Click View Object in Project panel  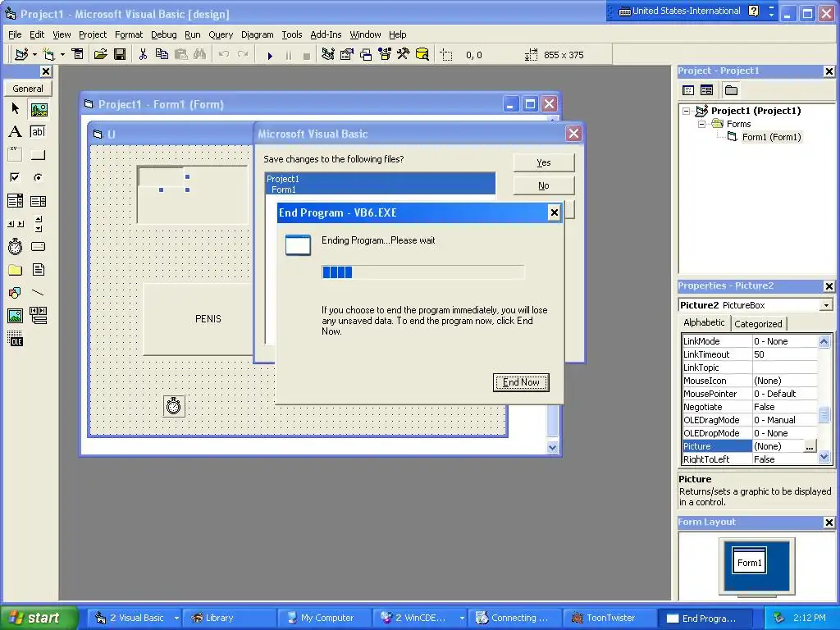pos(706,90)
